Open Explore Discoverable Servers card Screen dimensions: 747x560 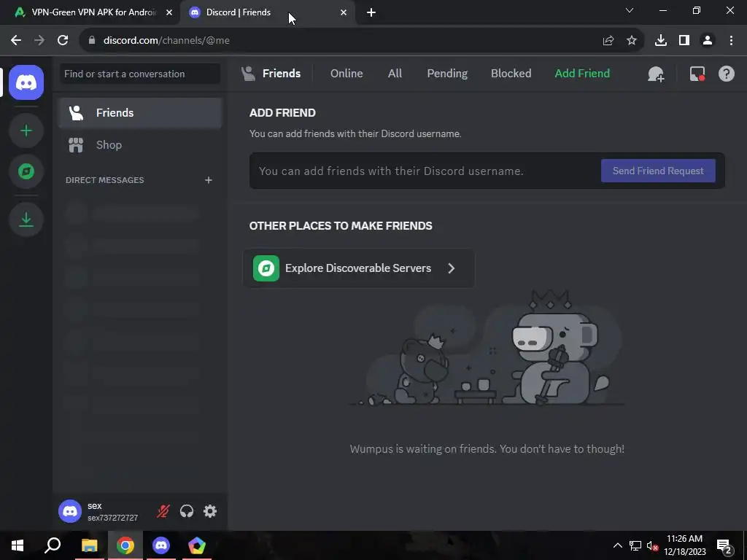(x=359, y=268)
